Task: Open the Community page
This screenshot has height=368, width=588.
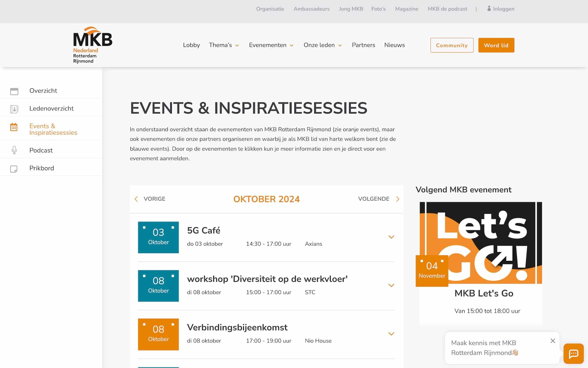Action: coord(452,45)
